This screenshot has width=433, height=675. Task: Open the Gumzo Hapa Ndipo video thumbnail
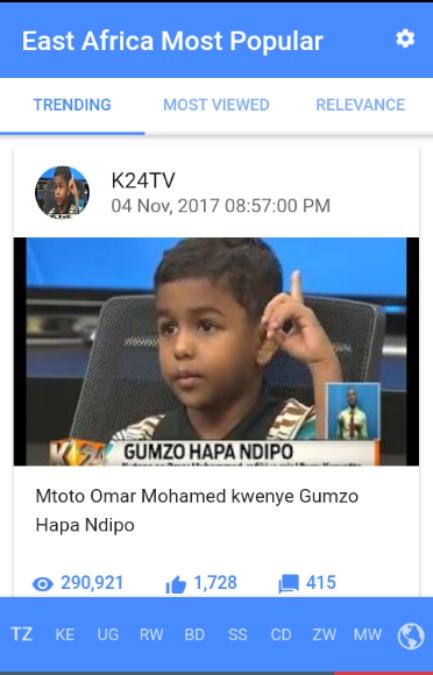click(x=216, y=351)
